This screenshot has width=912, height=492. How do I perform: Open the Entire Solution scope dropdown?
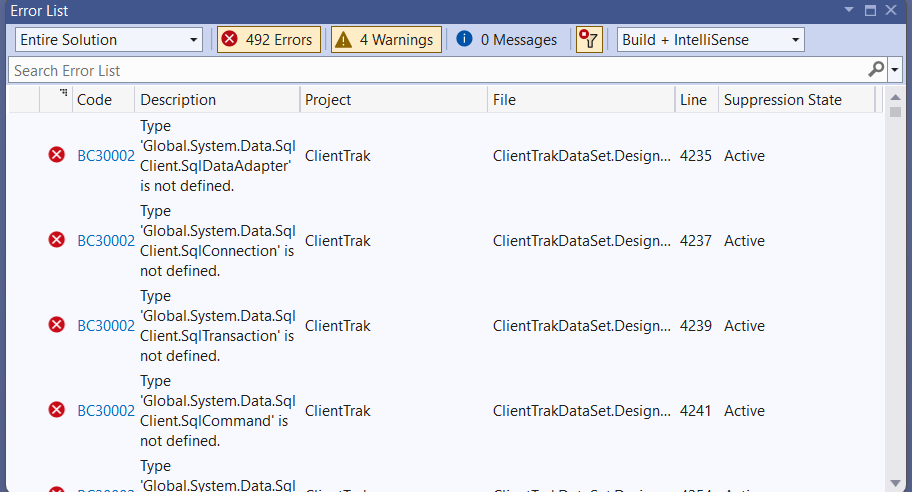[x=109, y=40]
